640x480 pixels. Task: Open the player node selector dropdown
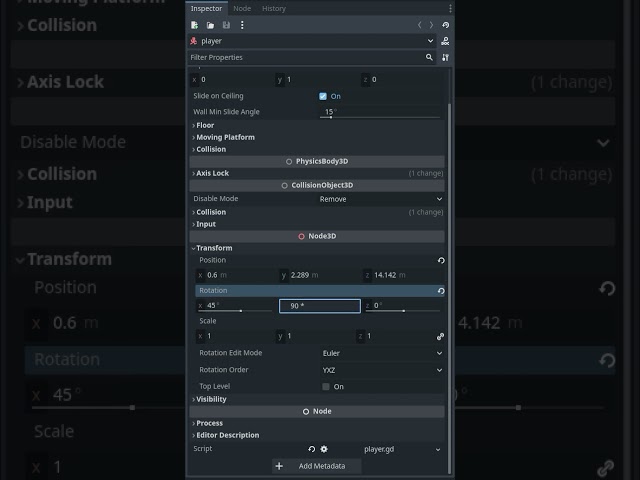(312, 41)
